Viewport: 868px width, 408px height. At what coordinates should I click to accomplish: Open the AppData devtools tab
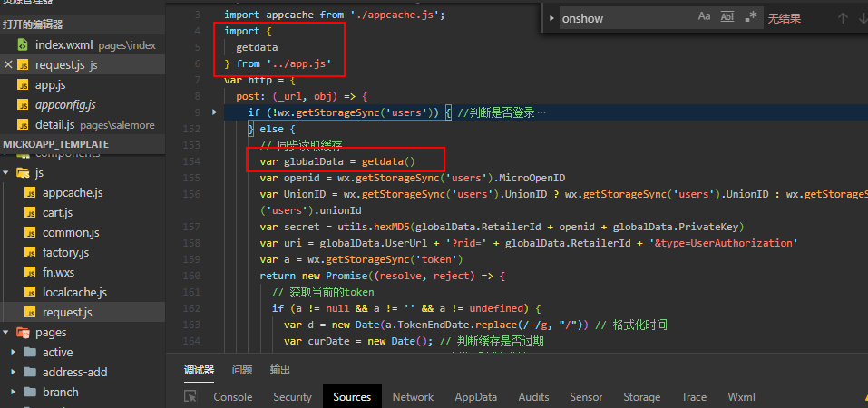tap(476, 397)
